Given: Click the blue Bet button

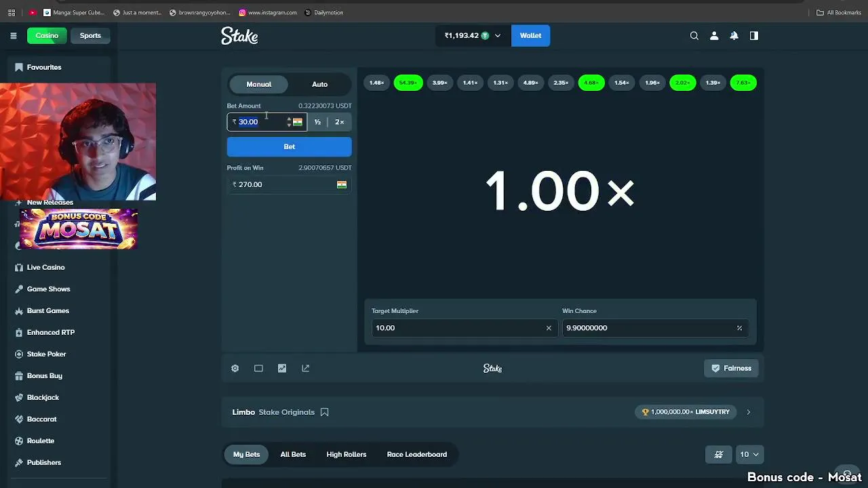Looking at the screenshot, I should point(289,146).
